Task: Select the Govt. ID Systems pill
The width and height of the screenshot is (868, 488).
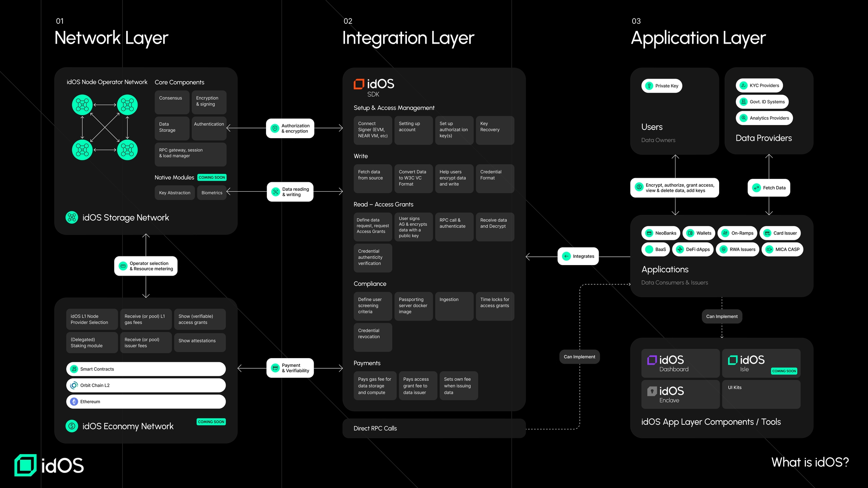Action: click(x=762, y=102)
